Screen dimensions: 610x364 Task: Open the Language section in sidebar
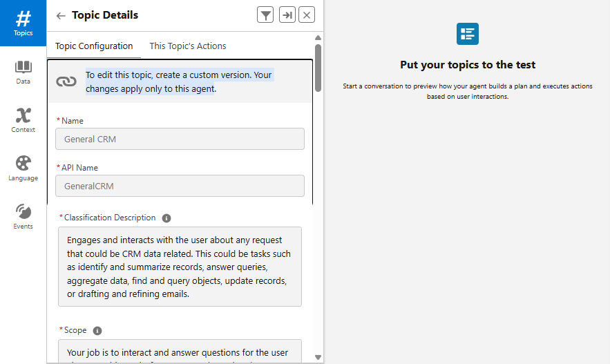click(23, 169)
